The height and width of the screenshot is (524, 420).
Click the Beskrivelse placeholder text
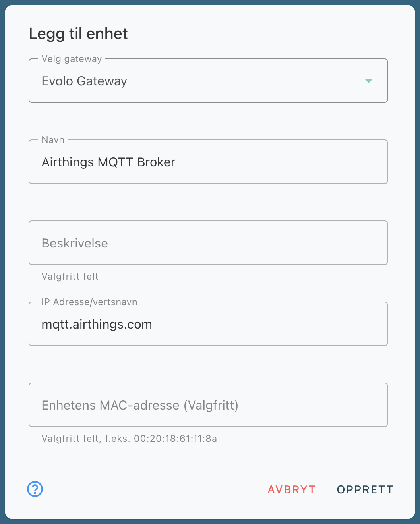pyautogui.click(x=75, y=243)
